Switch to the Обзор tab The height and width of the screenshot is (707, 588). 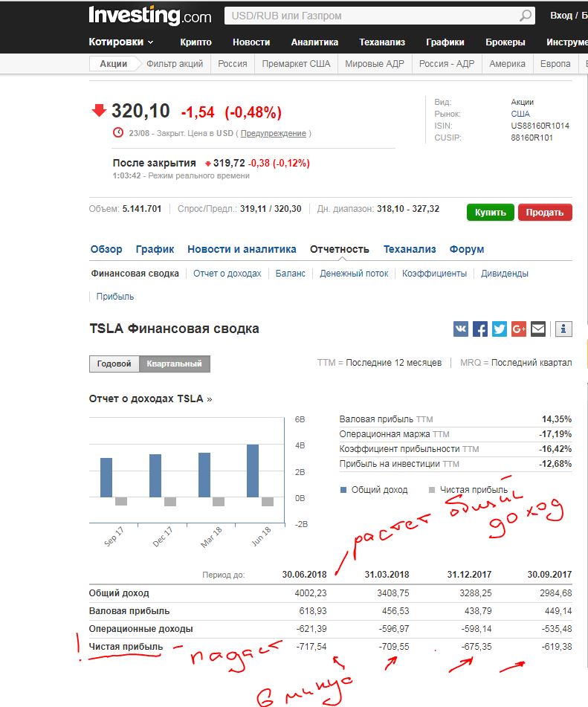tap(106, 249)
